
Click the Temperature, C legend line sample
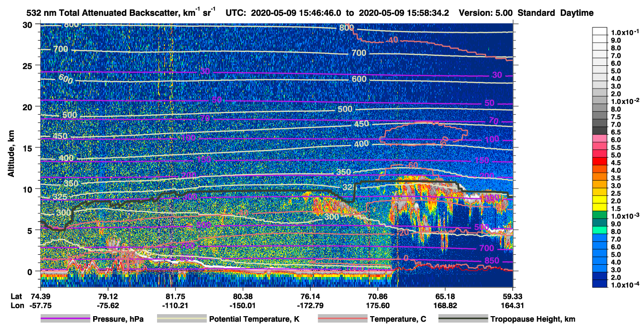tap(343, 319)
